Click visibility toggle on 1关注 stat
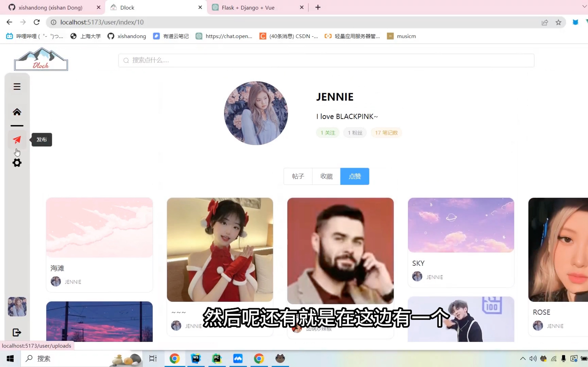588x367 pixels. click(327, 133)
